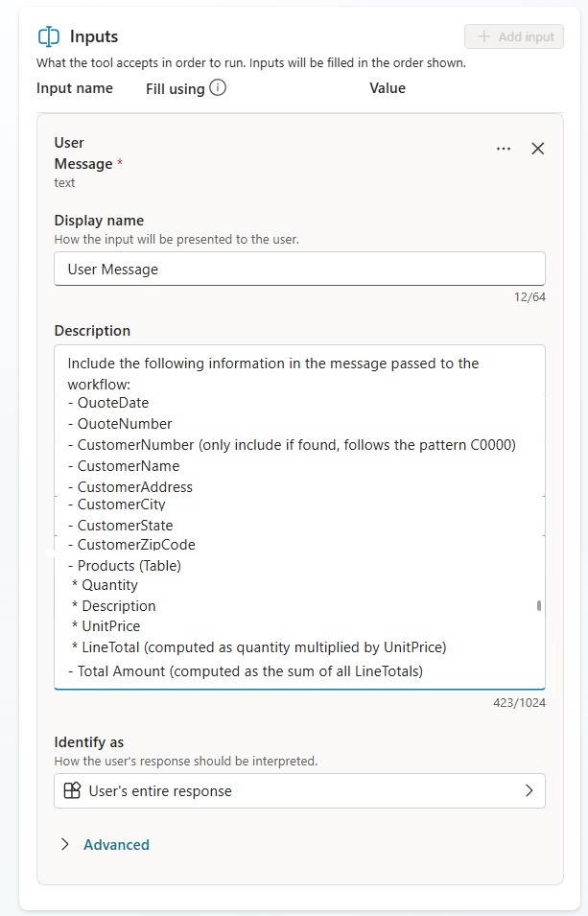Click the Description box scrollbar thumb
The height and width of the screenshot is (916, 588).
click(x=539, y=606)
